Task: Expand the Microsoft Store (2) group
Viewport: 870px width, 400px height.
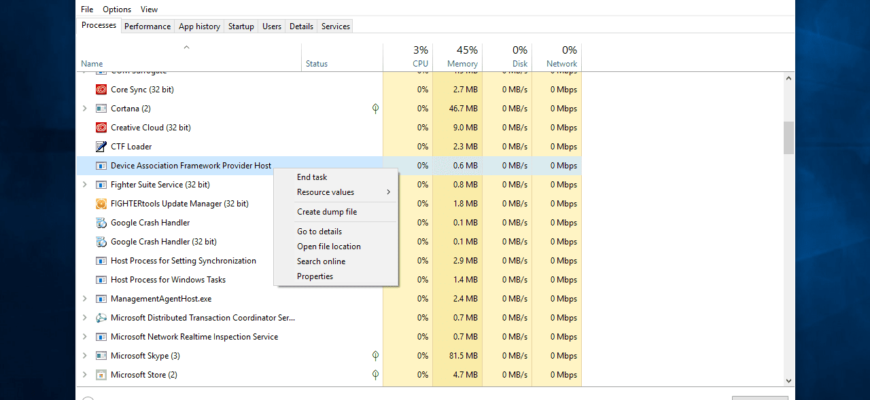Action: [84, 374]
